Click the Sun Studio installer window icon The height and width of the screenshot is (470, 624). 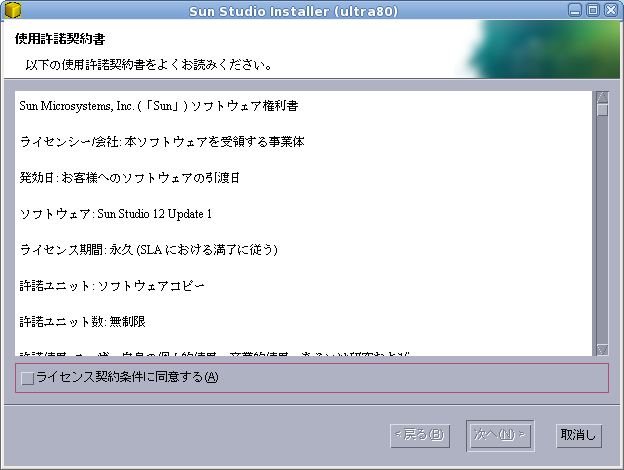(13, 10)
